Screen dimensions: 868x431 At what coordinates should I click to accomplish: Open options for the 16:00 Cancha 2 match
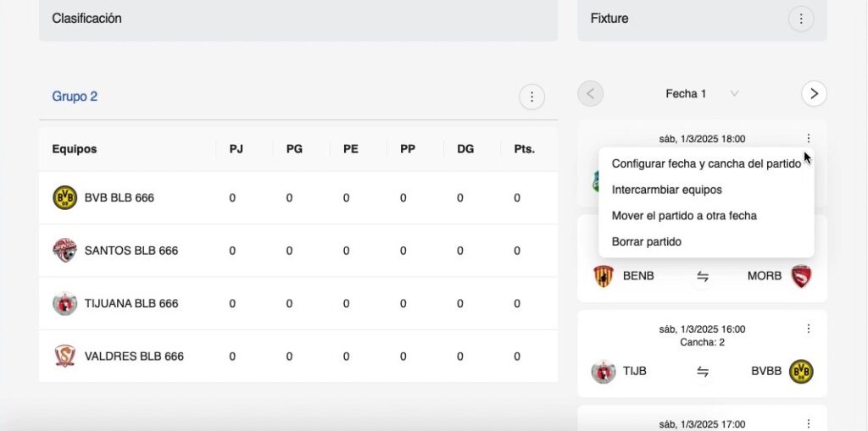coord(808,329)
